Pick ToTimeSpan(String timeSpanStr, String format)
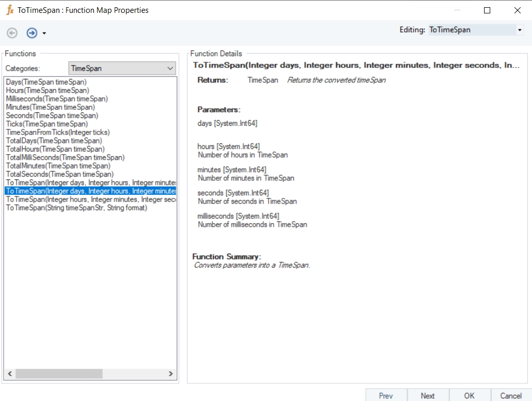 (76, 208)
